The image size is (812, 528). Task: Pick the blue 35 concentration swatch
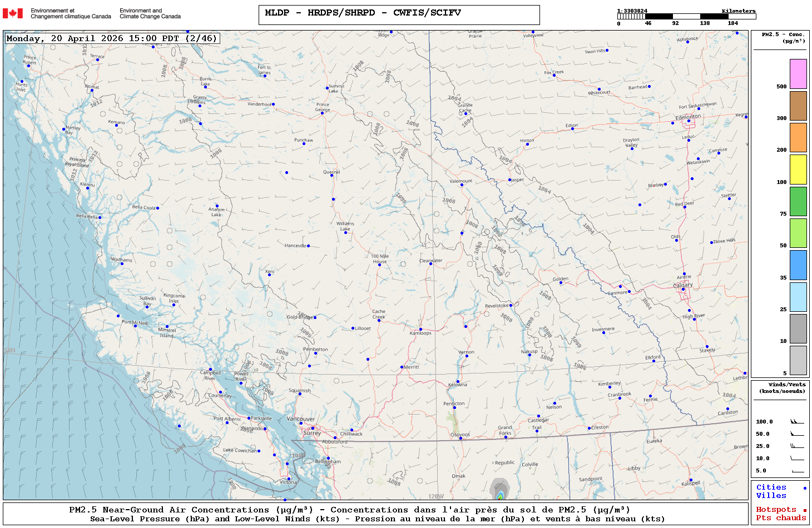coord(798,265)
